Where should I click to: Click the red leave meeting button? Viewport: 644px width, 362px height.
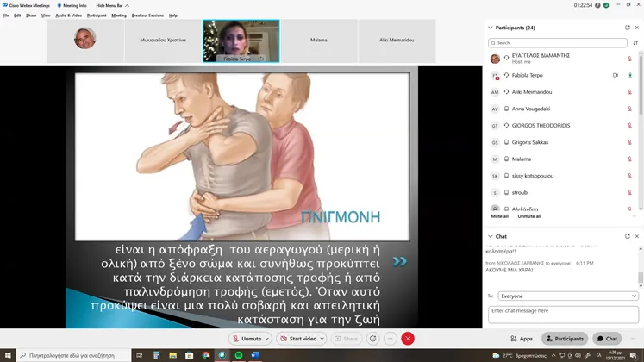[408, 339]
